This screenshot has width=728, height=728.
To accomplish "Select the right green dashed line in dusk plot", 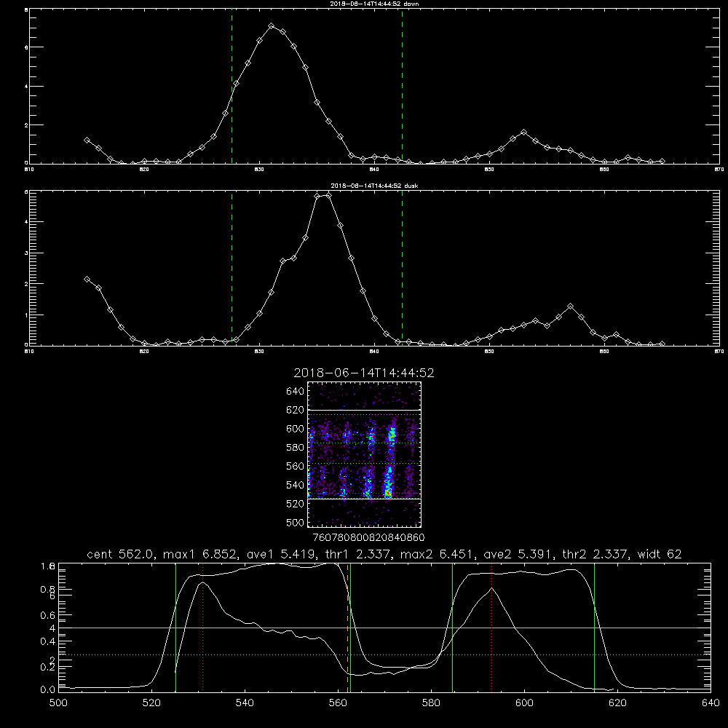I will click(402, 269).
